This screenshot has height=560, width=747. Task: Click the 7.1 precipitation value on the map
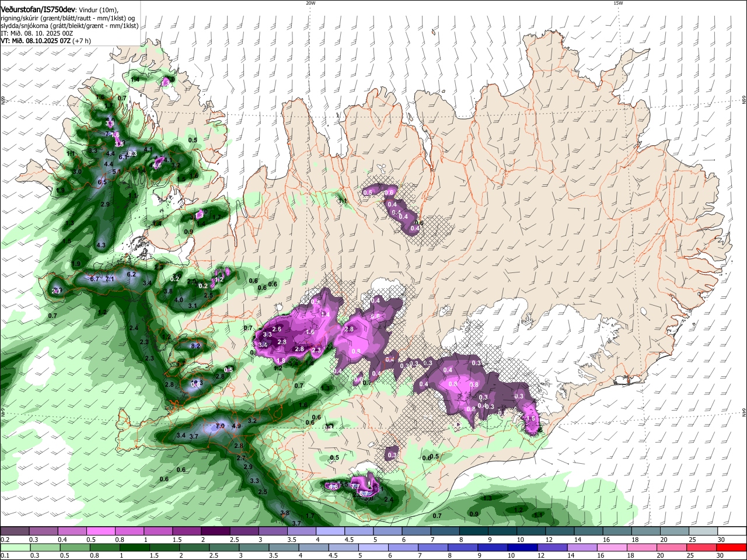[109, 279]
